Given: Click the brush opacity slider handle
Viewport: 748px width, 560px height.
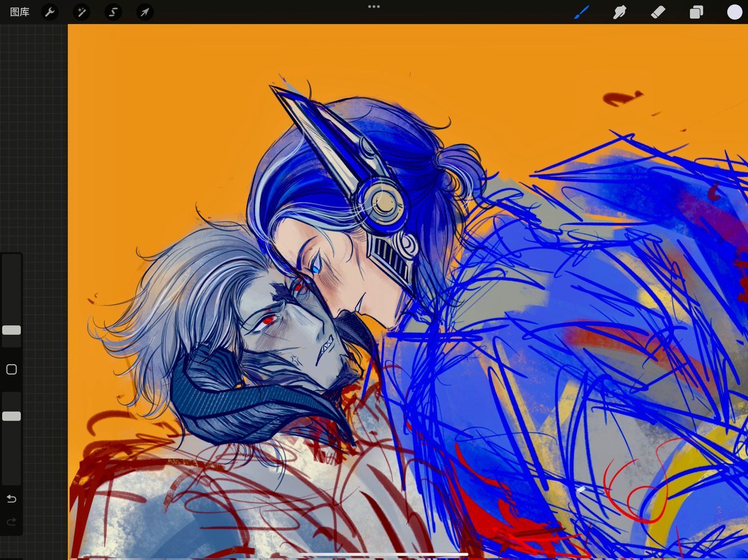Looking at the screenshot, I should pyautogui.click(x=11, y=416).
